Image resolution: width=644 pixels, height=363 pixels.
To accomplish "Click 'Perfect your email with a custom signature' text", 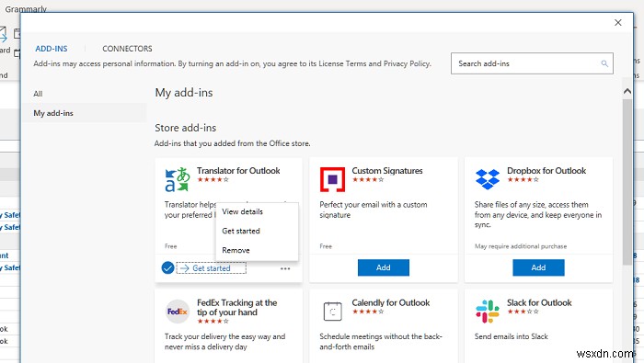I will (x=373, y=210).
